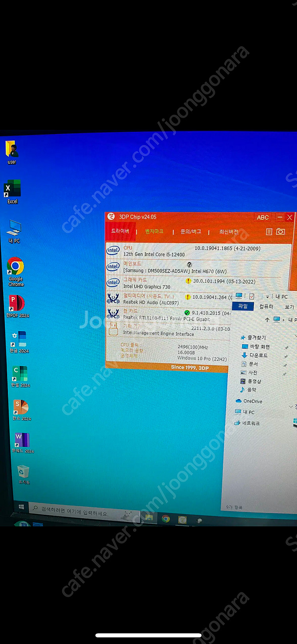Screen dimensions: 297x644
Task: Click the Windows 10 Pro (22H2) text
Action: coord(202,358)
